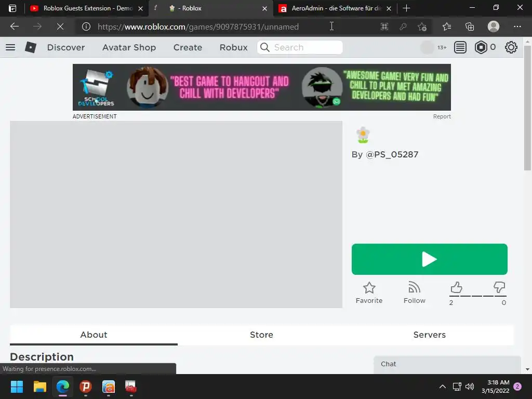Open saved passwords key icon

tap(403, 26)
